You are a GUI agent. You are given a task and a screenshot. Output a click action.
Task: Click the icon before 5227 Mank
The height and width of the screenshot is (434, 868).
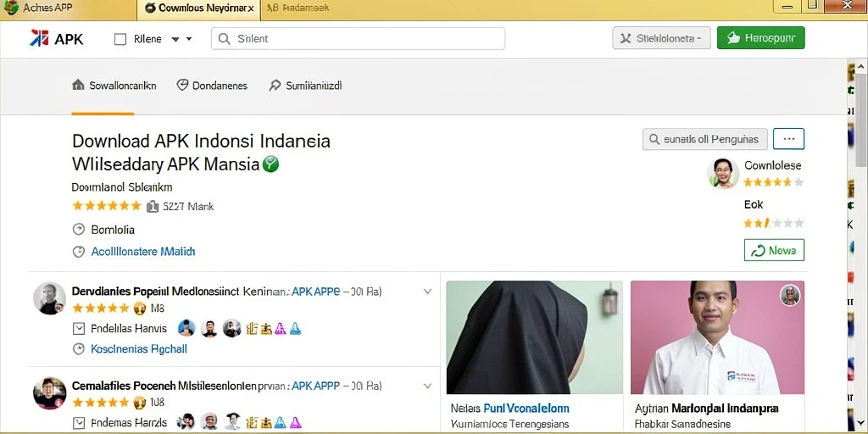(153, 207)
